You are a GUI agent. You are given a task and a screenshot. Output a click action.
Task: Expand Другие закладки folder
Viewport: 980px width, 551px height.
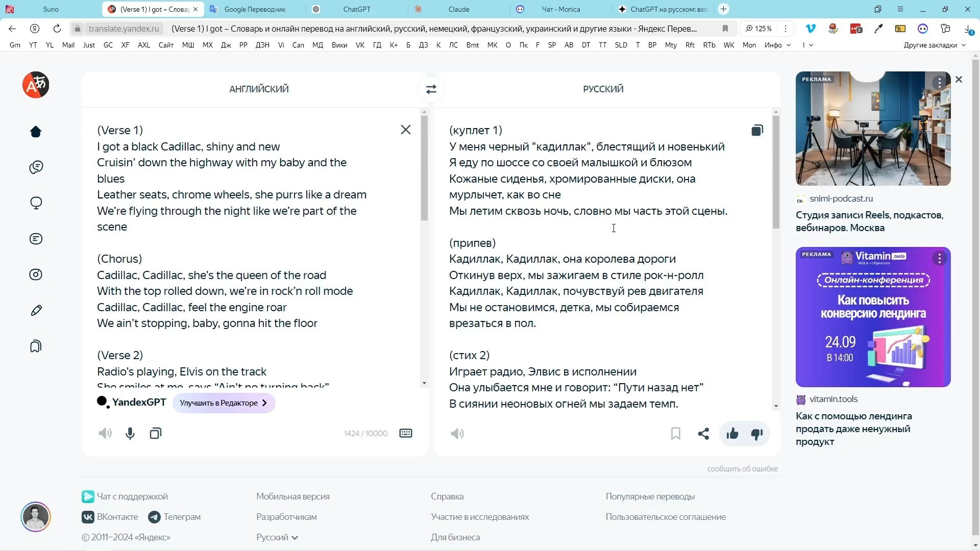(935, 45)
